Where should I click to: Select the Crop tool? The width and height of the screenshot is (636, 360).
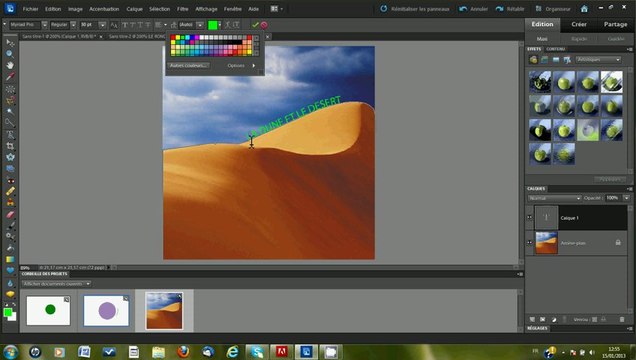coord(10,146)
